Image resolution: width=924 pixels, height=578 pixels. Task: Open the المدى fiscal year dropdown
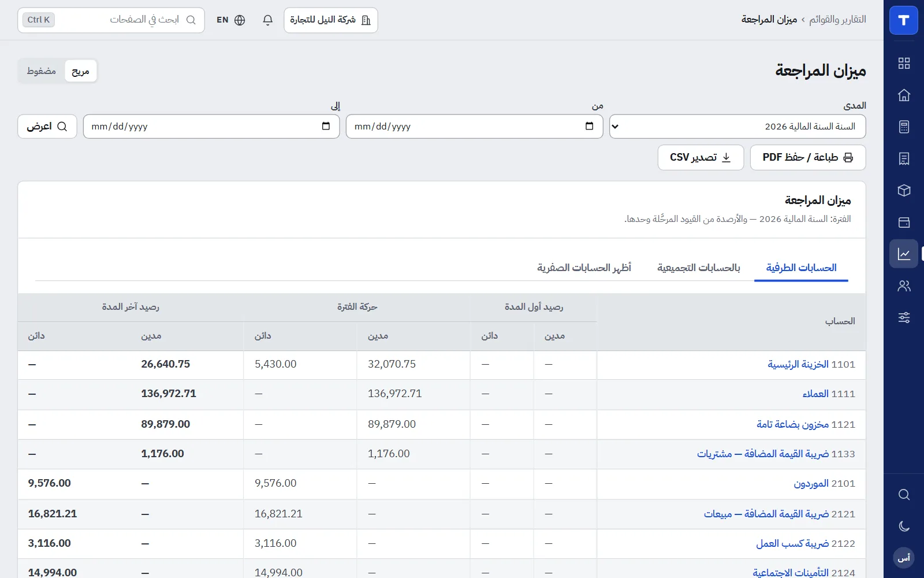737,127
